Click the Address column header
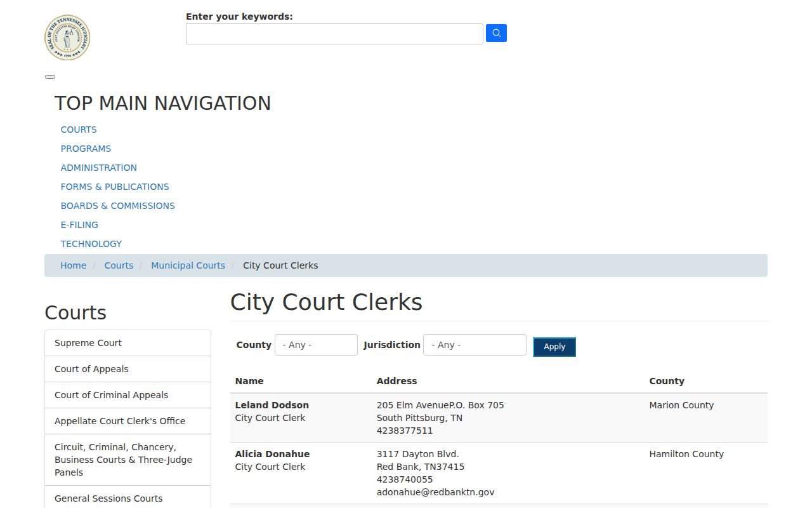This screenshot has width=812, height=508. 396,381
